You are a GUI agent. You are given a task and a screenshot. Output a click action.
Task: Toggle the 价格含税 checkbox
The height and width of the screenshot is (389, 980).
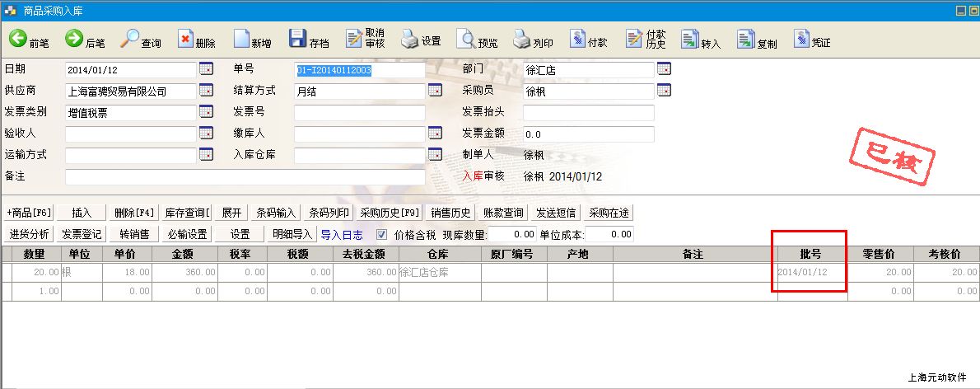(x=382, y=234)
